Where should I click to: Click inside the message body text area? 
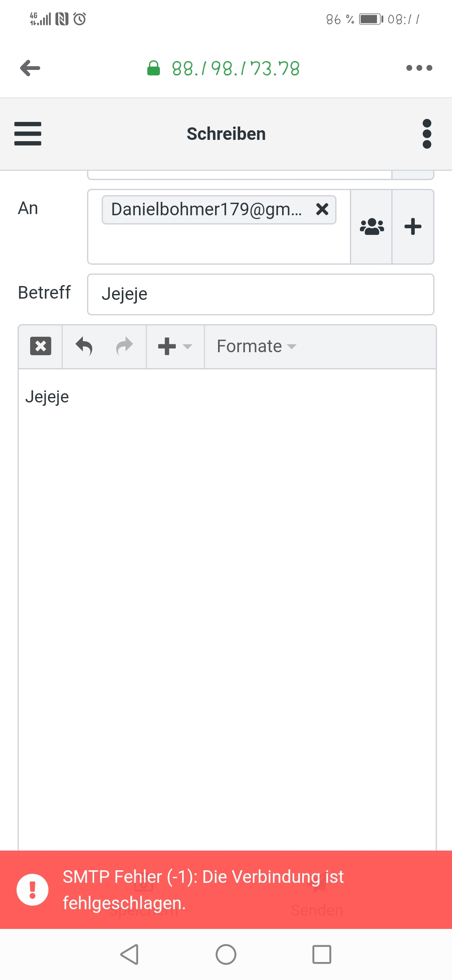click(227, 586)
